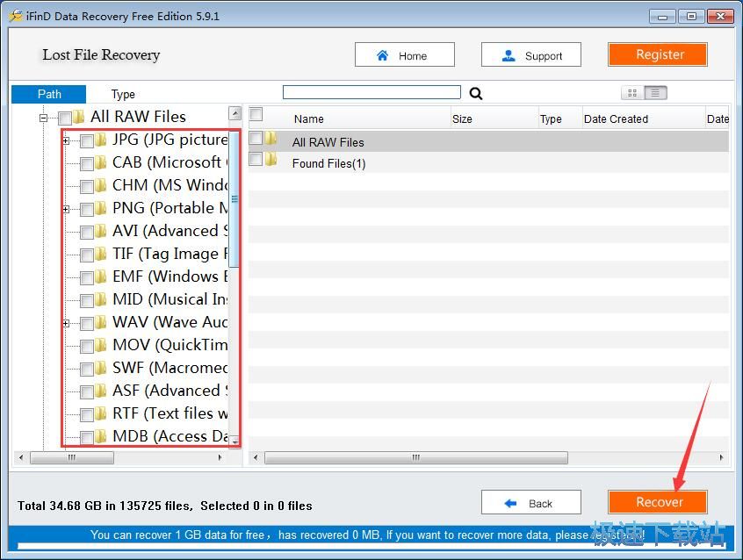Click the iFinD app icon in title bar
The image size is (743, 560).
(x=14, y=16)
